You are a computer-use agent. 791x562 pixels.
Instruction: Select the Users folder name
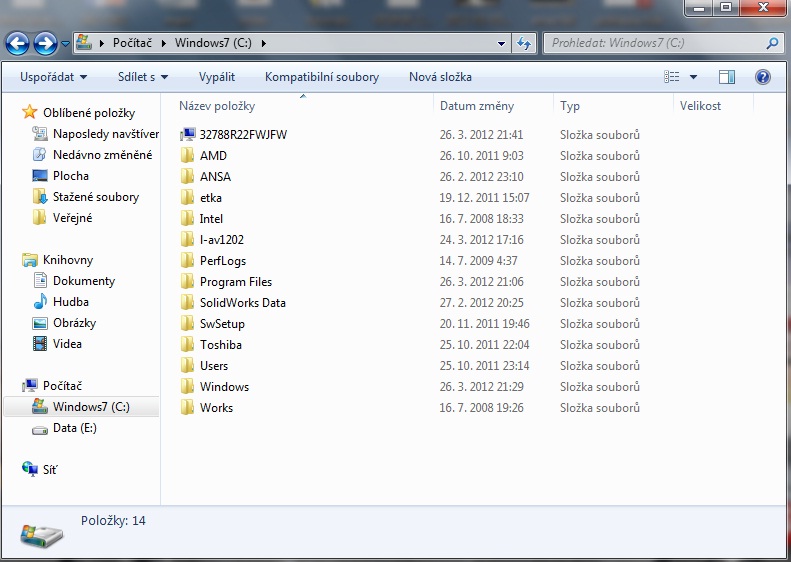click(214, 366)
